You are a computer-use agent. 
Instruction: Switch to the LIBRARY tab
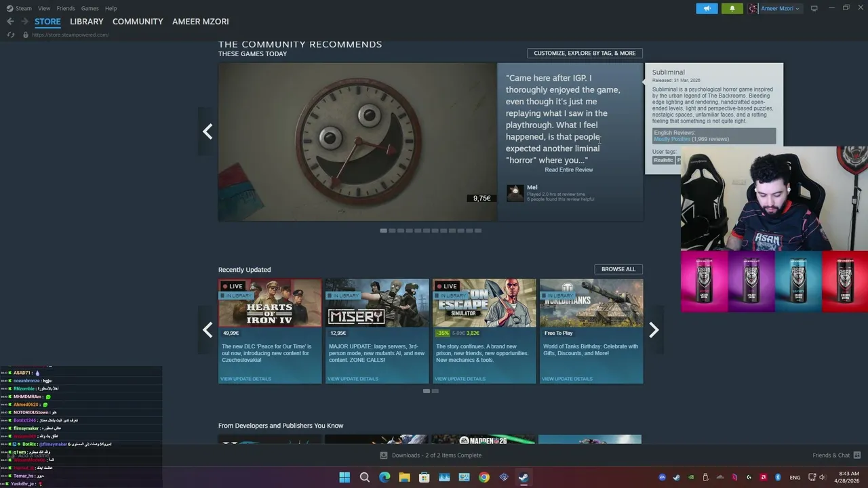(x=87, y=22)
